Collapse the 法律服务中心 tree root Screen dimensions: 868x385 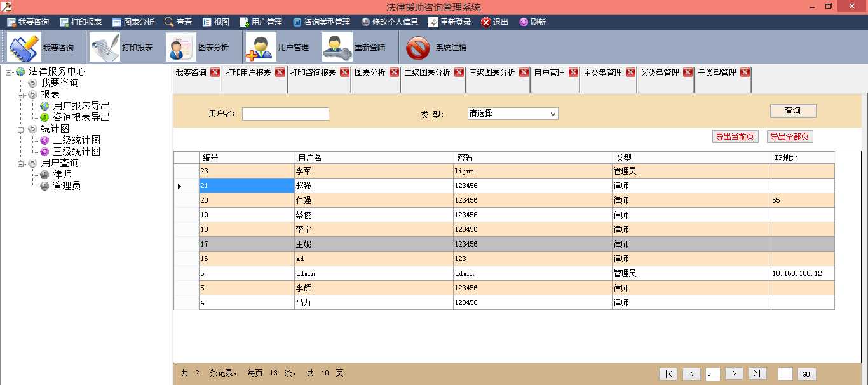point(9,72)
